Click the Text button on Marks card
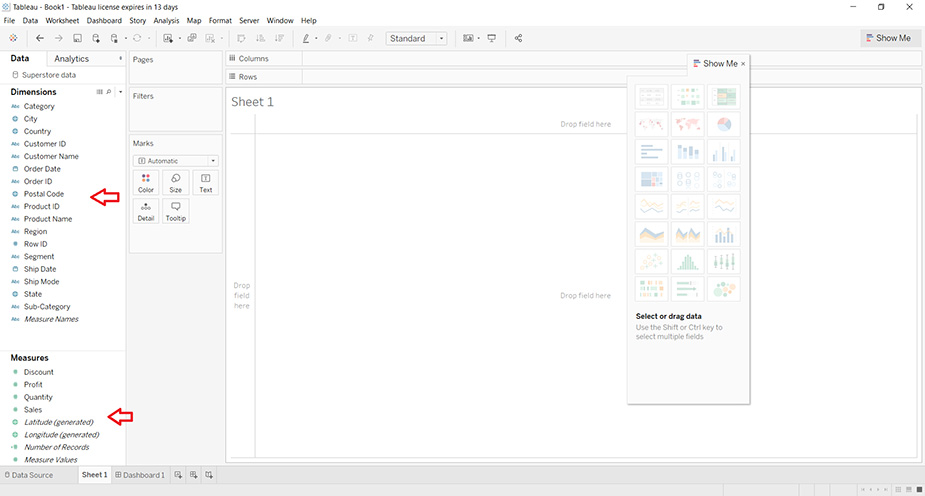 [205, 183]
